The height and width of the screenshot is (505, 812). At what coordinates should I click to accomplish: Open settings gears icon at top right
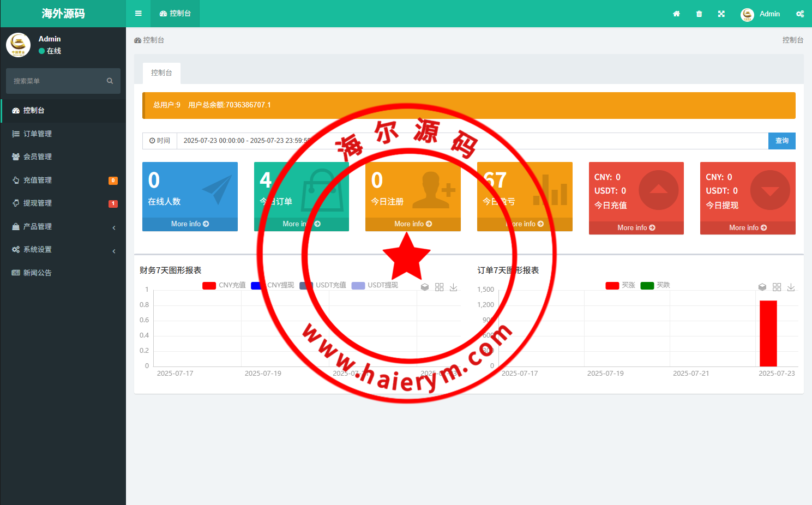coord(800,14)
